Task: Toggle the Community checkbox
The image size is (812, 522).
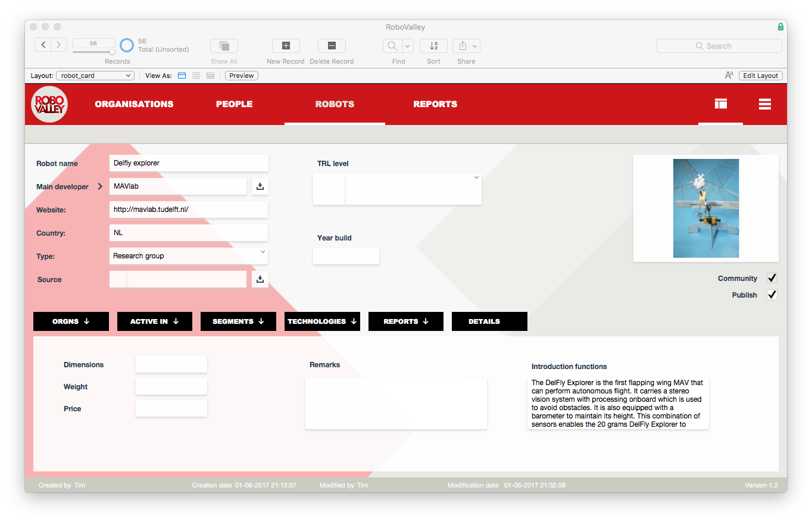Action: (x=772, y=278)
